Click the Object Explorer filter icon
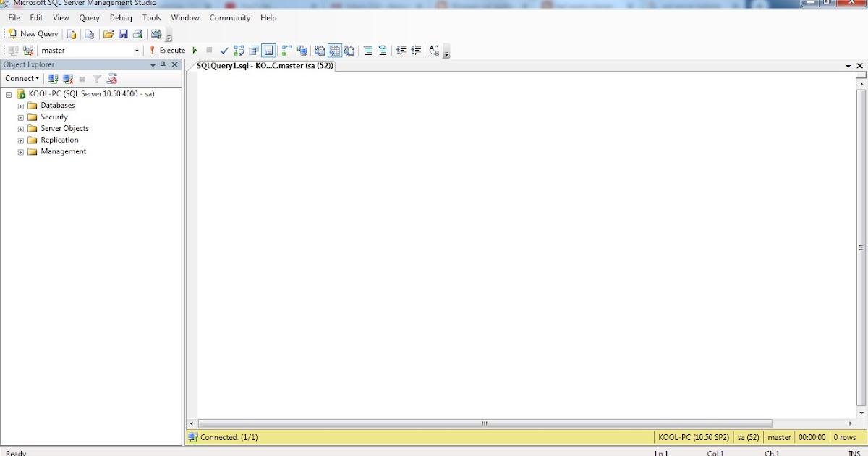Image resolution: width=868 pixels, height=456 pixels. click(97, 78)
